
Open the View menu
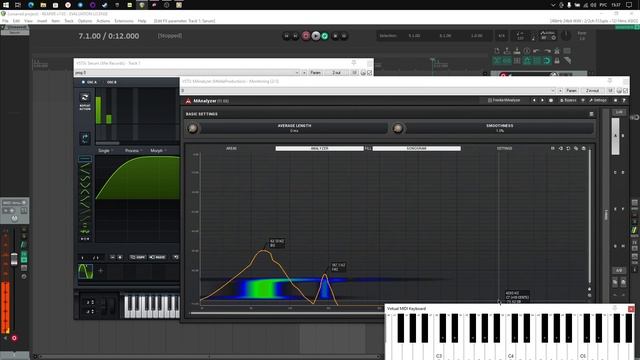(28, 21)
